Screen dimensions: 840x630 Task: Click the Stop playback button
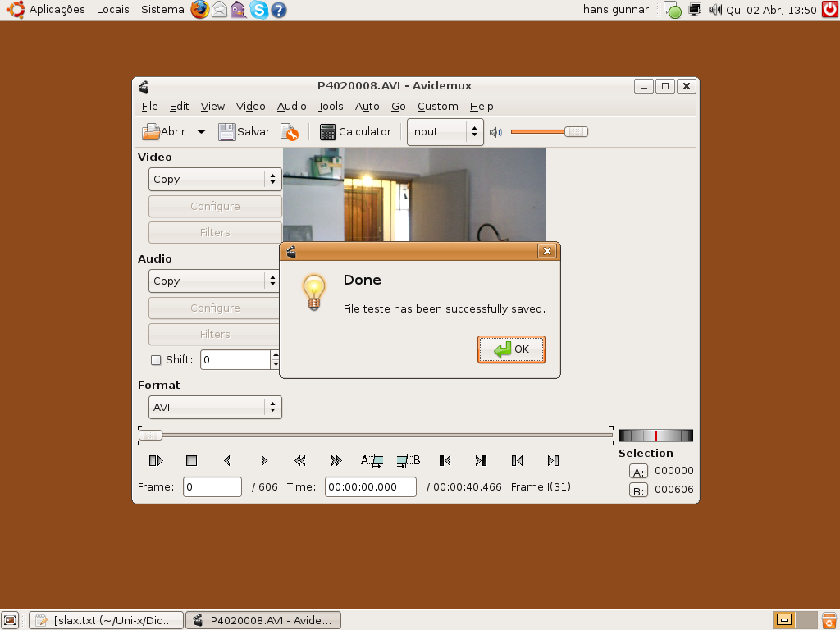point(191,461)
